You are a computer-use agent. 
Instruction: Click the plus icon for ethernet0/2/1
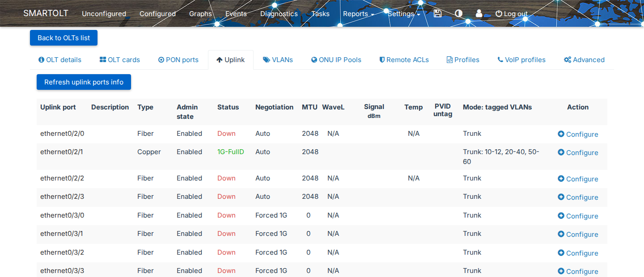click(561, 152)
